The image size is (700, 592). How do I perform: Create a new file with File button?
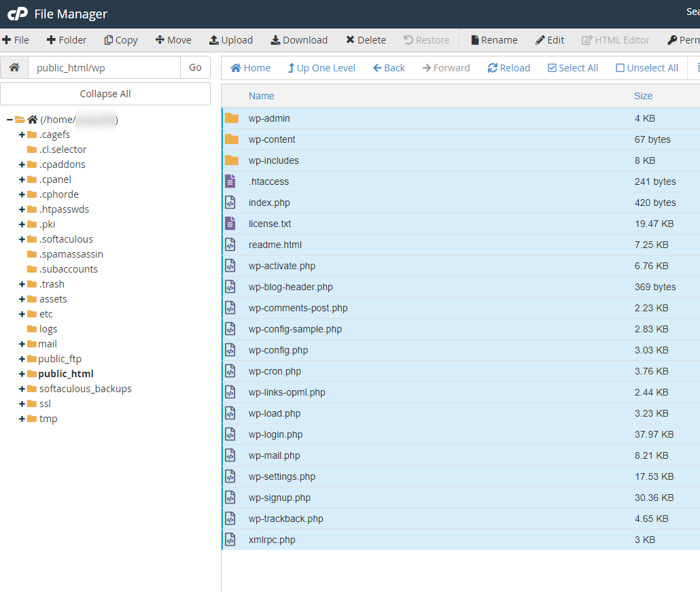point(16,40)
